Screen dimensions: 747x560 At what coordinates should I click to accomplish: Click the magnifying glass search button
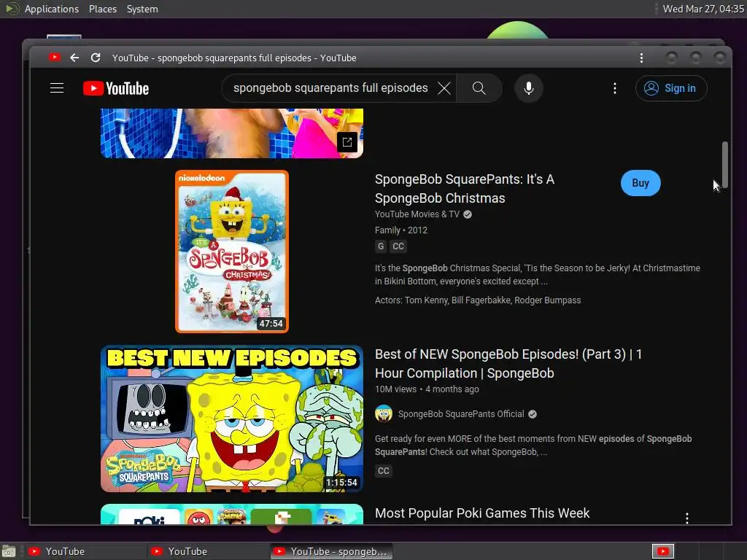click(479, 88)
